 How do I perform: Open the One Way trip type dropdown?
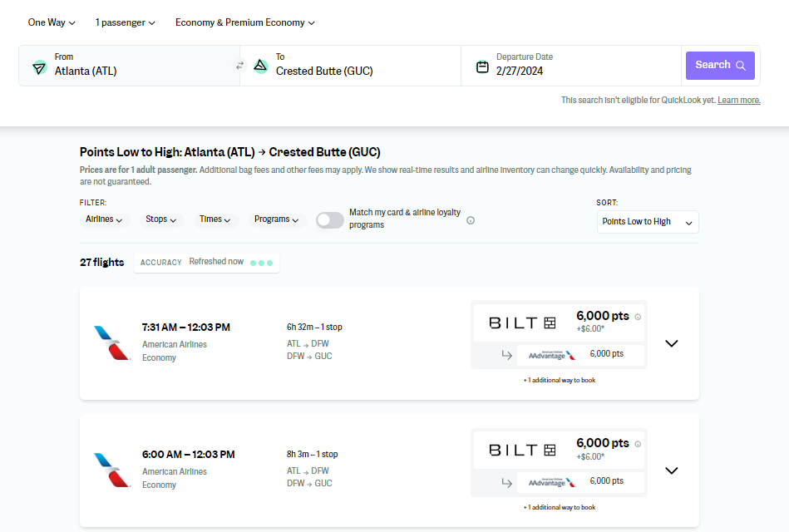52,22
